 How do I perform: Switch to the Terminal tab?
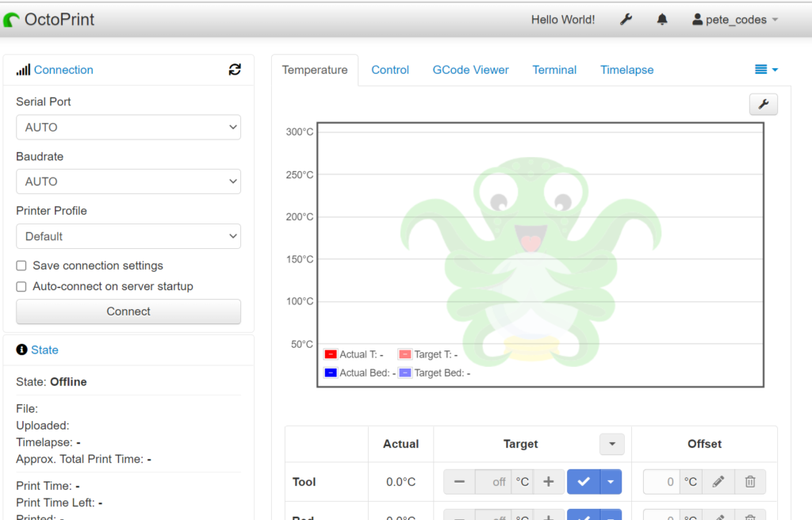point(554,70)
